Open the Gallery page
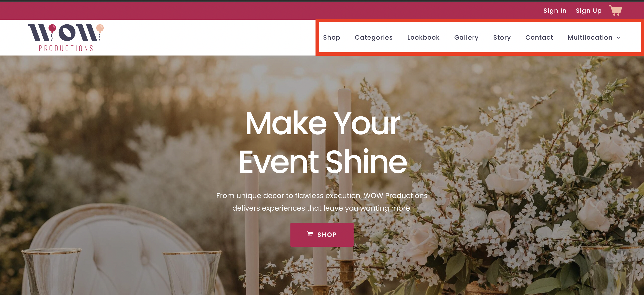The width and height of the screenshot is (644, 295). 466,37
